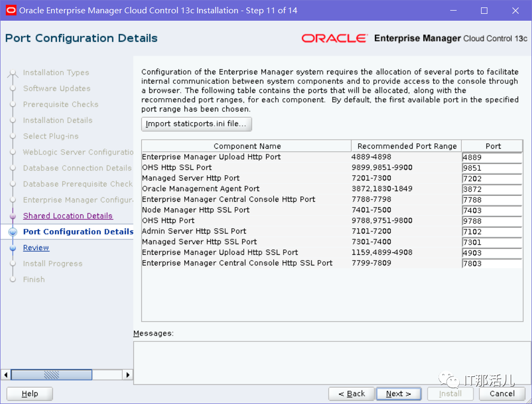
Task: Click the Software Updates step
Action: [57, 89]
